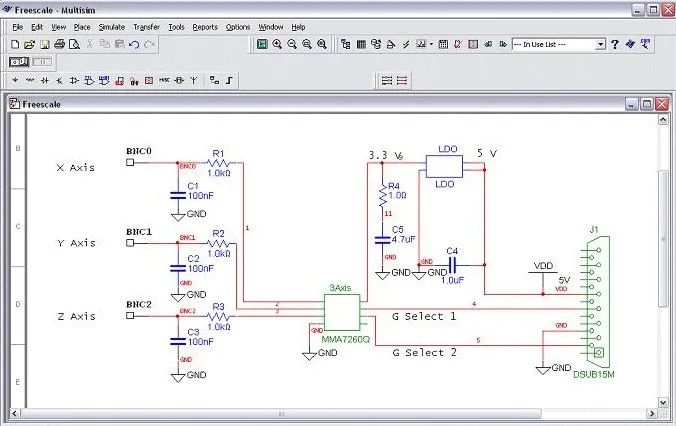
Task: Place a source from the components toolbar
Action: (16, 80)
